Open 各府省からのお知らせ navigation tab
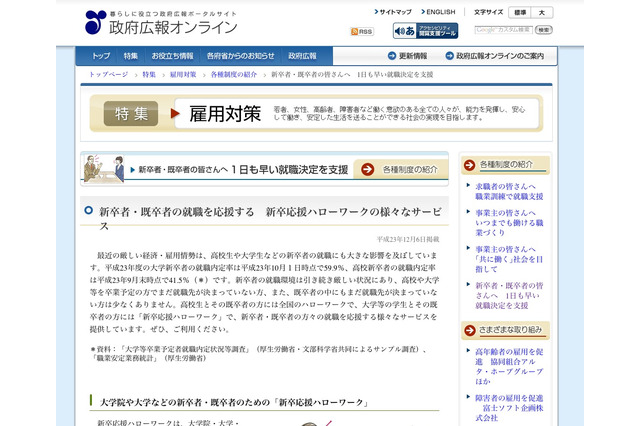The height and width of the screenshot is (426, 640). pos(240,56)
